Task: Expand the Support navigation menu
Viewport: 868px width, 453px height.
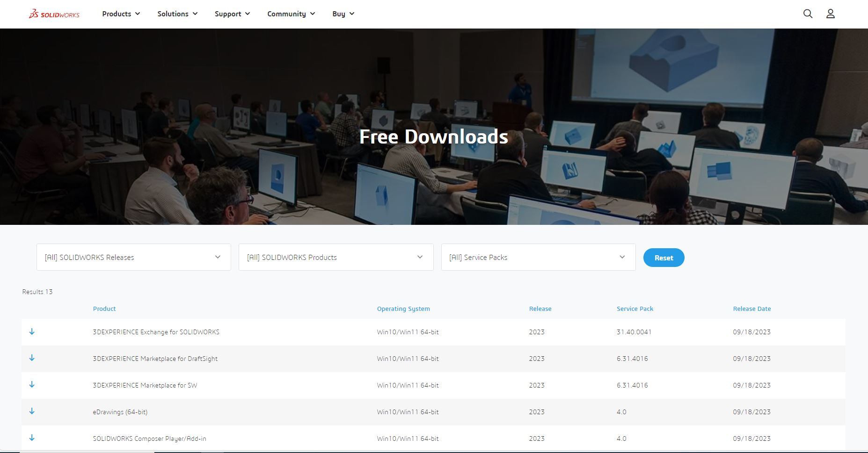Action: pyautogui.click(x=232, y=14)
